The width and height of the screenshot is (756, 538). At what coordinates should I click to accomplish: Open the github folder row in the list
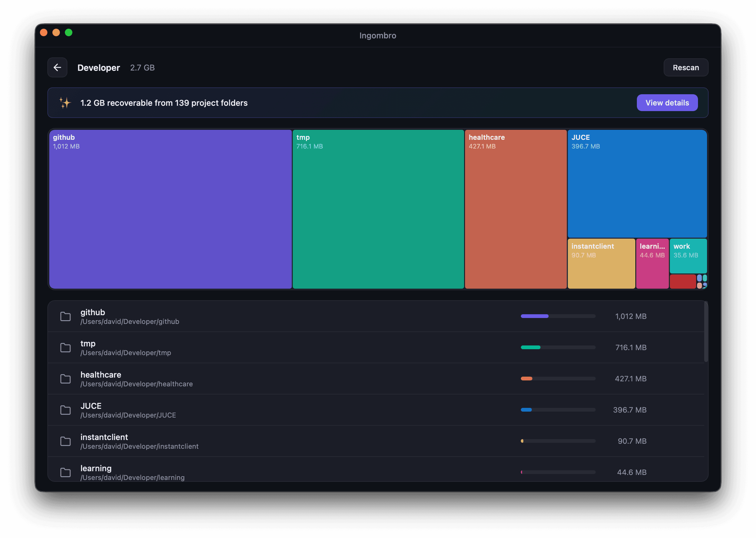coord(232,316)
